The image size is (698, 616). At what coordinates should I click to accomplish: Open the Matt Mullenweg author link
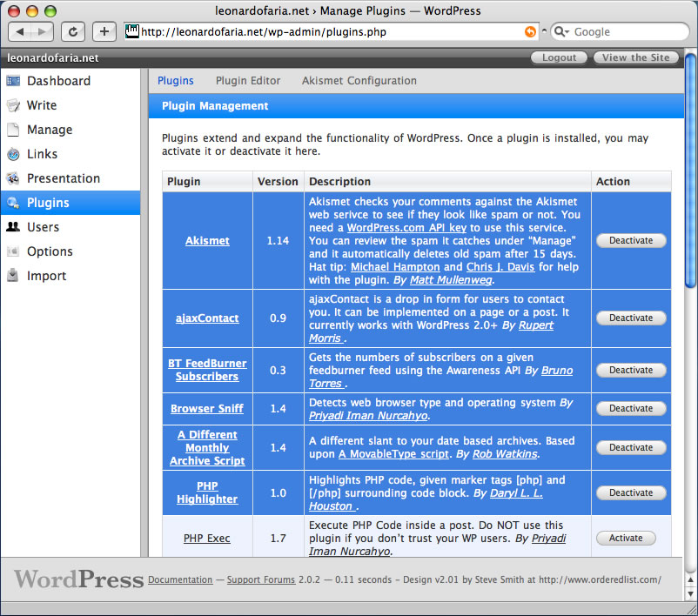[451, 280]
